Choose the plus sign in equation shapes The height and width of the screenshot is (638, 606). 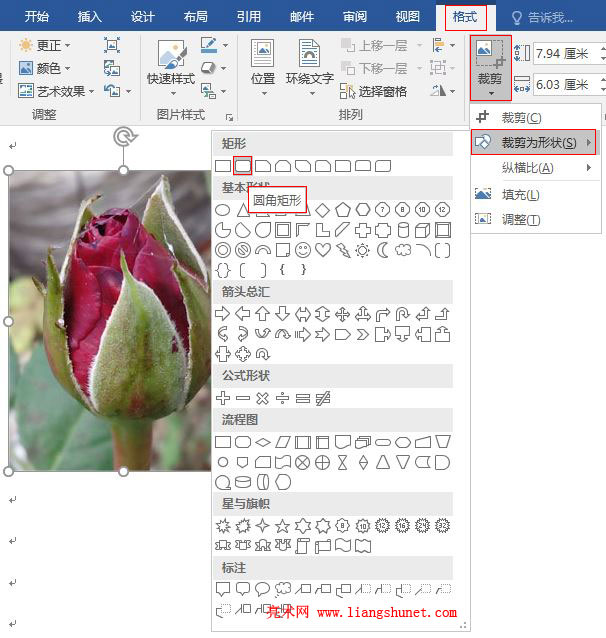pos(223,398)
